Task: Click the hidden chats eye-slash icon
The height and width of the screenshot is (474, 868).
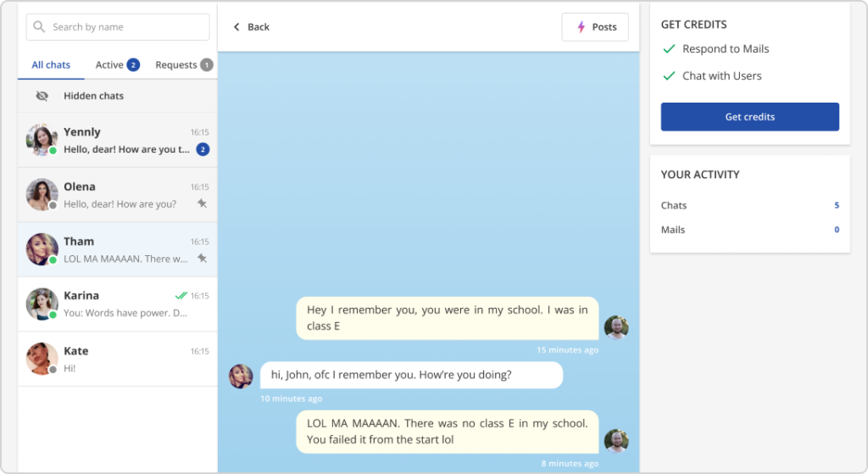Action: click(42, 96)
